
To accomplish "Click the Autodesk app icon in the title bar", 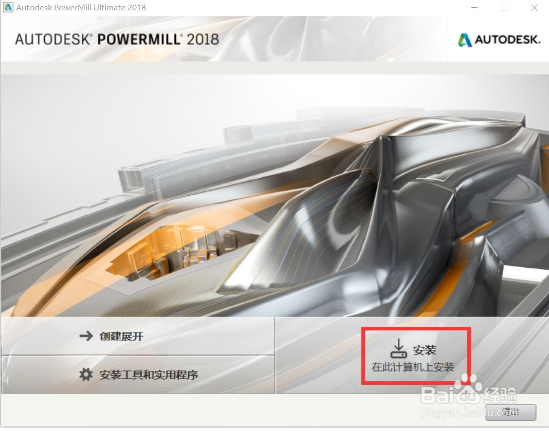I will [8, 7].
